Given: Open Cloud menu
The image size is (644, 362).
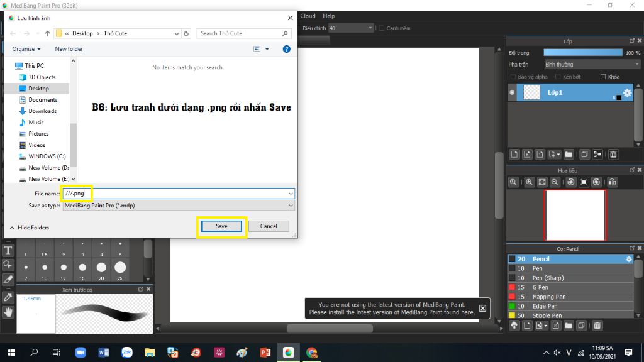Looking at the screenshot, I should point(308,16).
